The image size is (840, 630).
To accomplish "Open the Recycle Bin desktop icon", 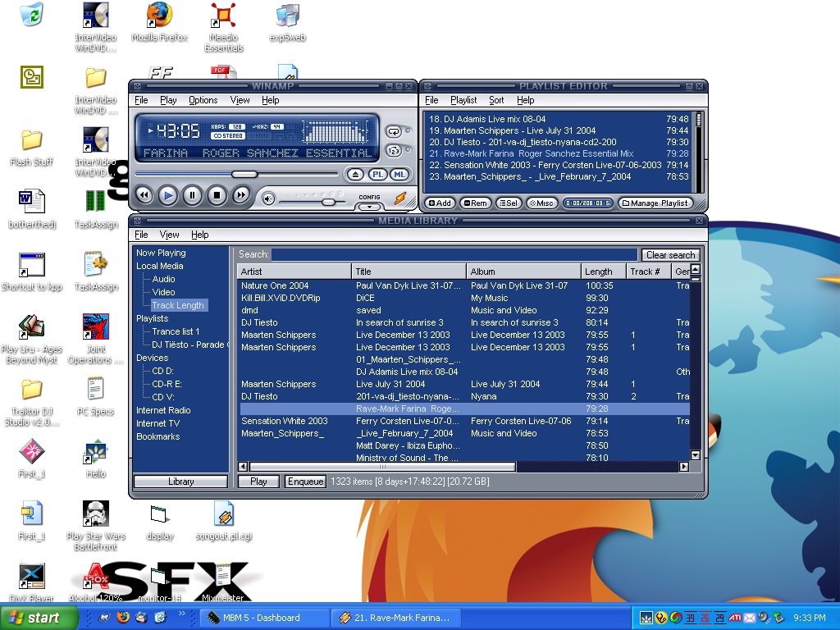I will (32, 14).
